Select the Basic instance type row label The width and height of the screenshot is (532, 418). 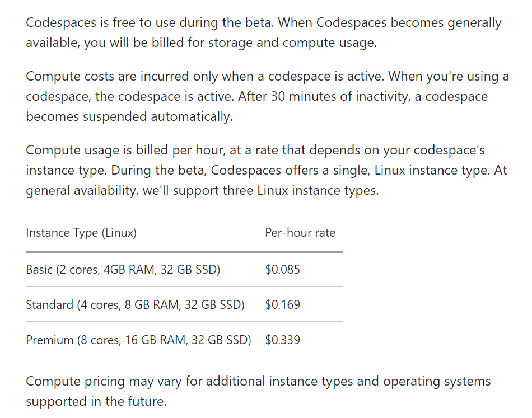[123, 270]
